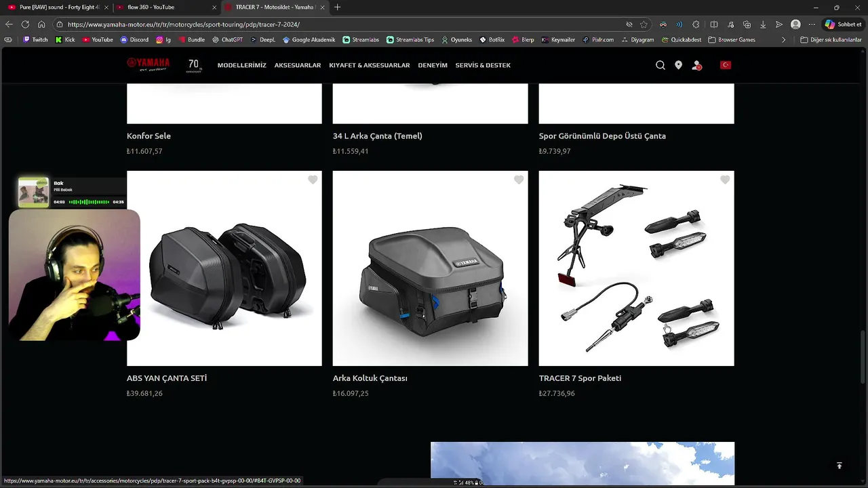
Task: Open 34 L Arka Çanta (Temel) title
Action: [378, 136]
